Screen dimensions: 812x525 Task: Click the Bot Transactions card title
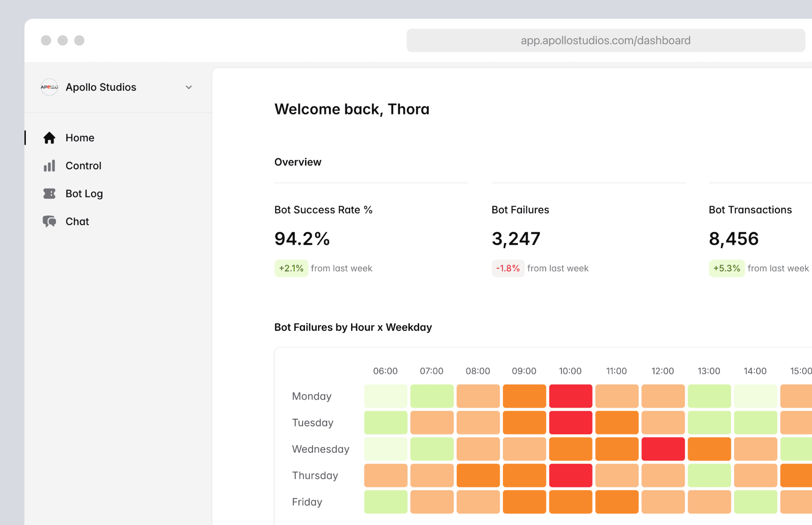pos(750,210)
